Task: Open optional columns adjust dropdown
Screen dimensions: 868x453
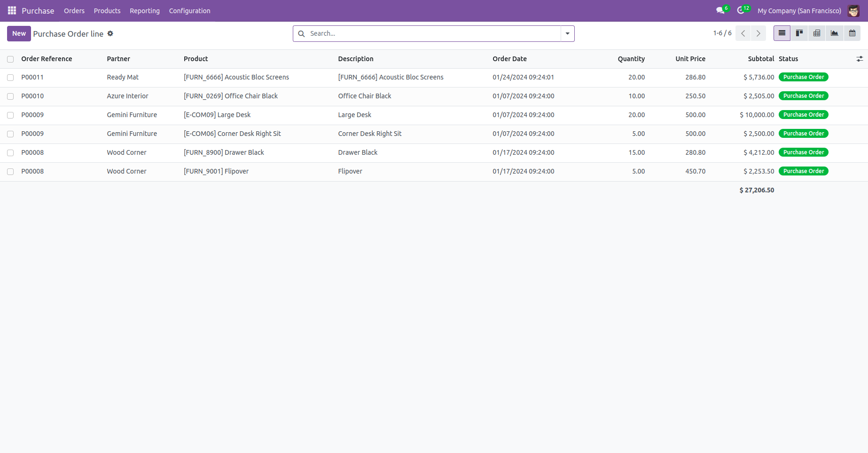Action: (x=859, y=59)
